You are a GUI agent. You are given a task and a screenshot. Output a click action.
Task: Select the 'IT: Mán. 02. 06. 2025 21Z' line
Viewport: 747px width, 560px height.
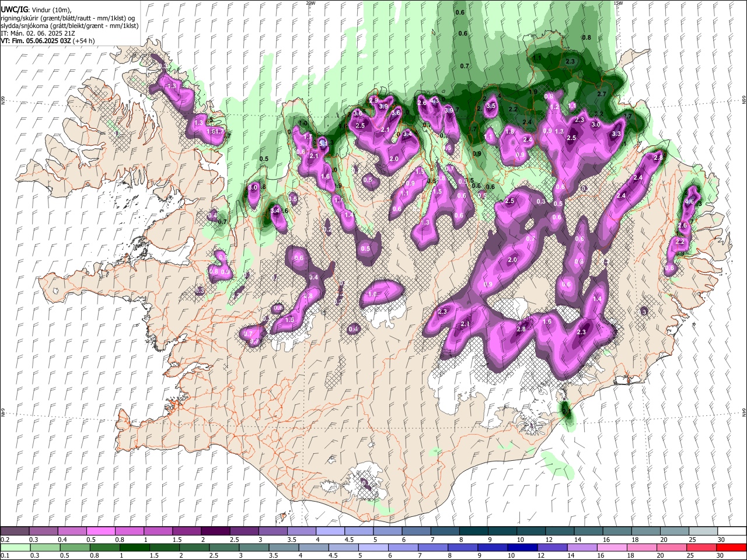pos(39,33)
